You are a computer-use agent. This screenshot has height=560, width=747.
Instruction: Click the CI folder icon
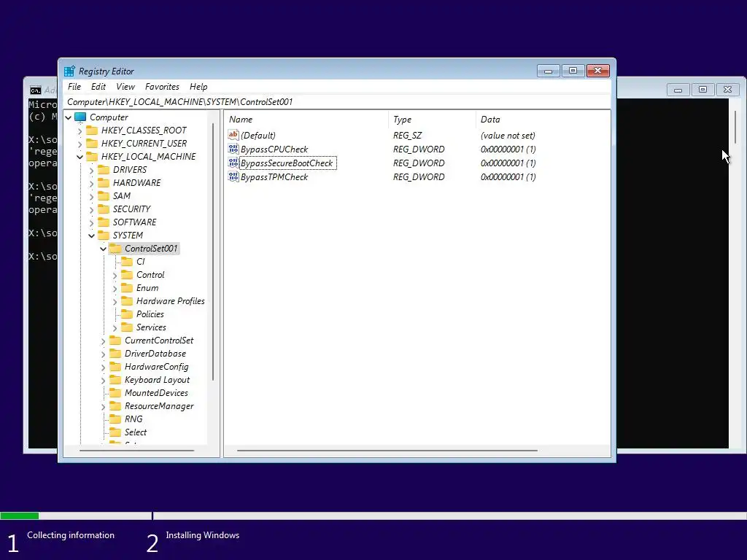click(127, 262)
